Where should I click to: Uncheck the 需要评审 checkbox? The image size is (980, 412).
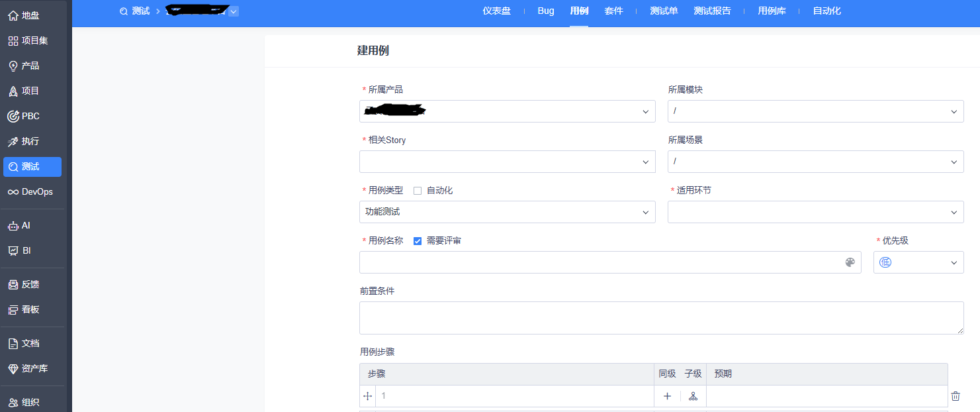coord(418,241)
